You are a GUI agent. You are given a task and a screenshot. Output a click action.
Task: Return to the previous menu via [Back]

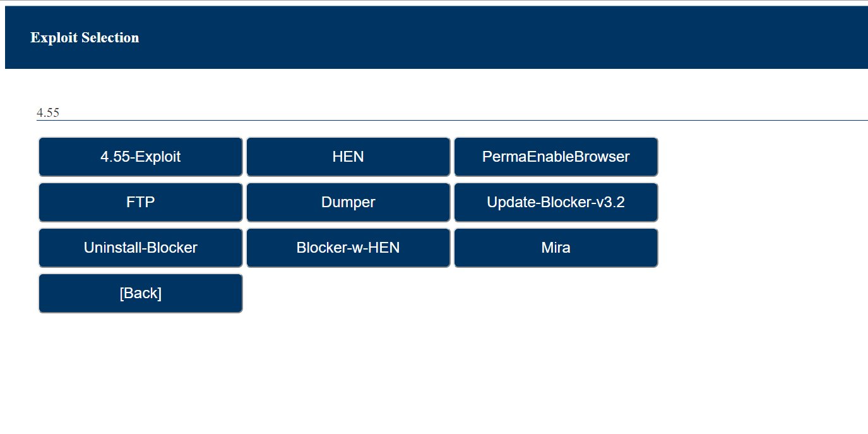(140, 293)
